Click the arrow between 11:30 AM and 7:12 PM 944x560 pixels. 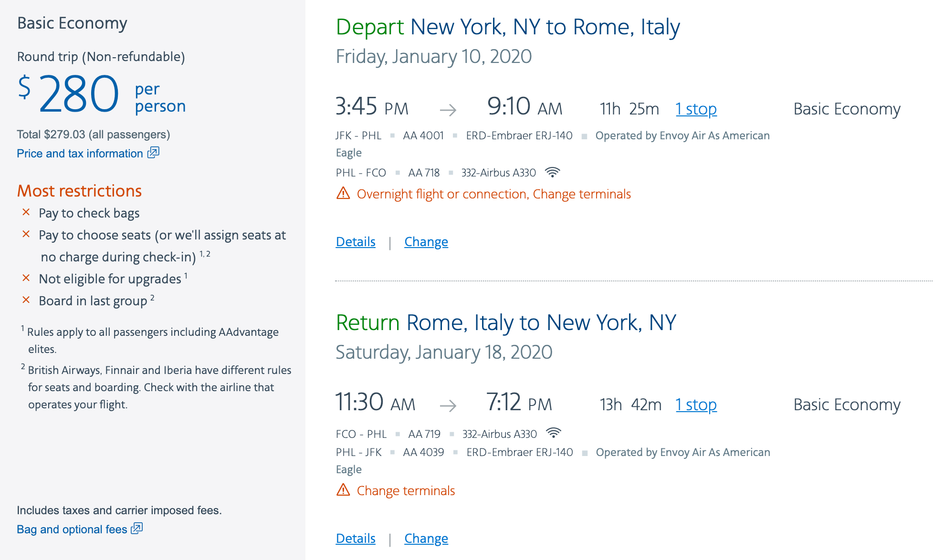tap(448, 406)
